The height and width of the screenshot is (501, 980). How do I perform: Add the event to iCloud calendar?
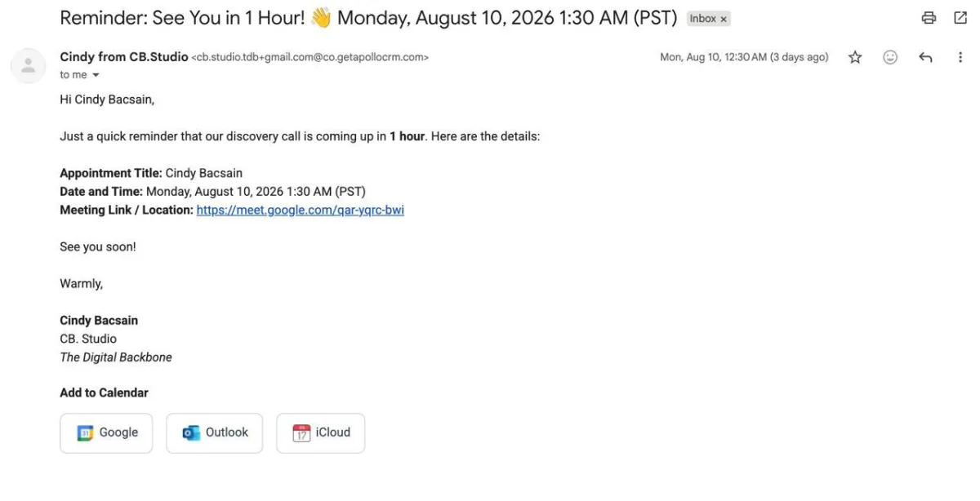tap(321, 432)
